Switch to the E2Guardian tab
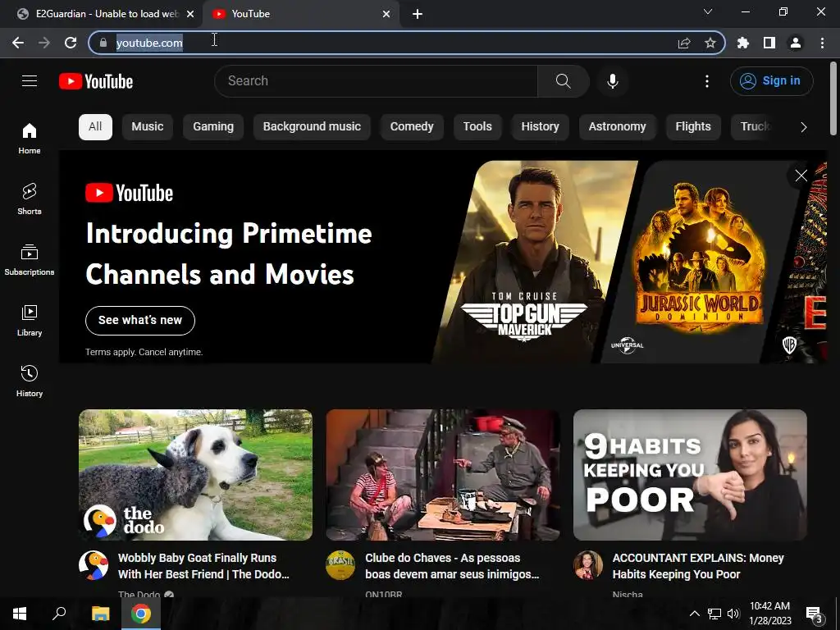This screenshot has width=840, height=630. tap(101, 14)
